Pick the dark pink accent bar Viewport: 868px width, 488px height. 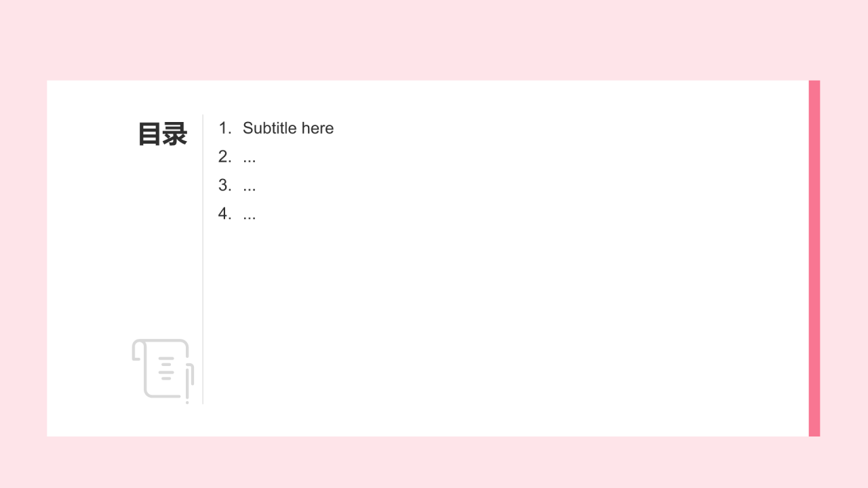pyautogui.click(x=814, y=258)
